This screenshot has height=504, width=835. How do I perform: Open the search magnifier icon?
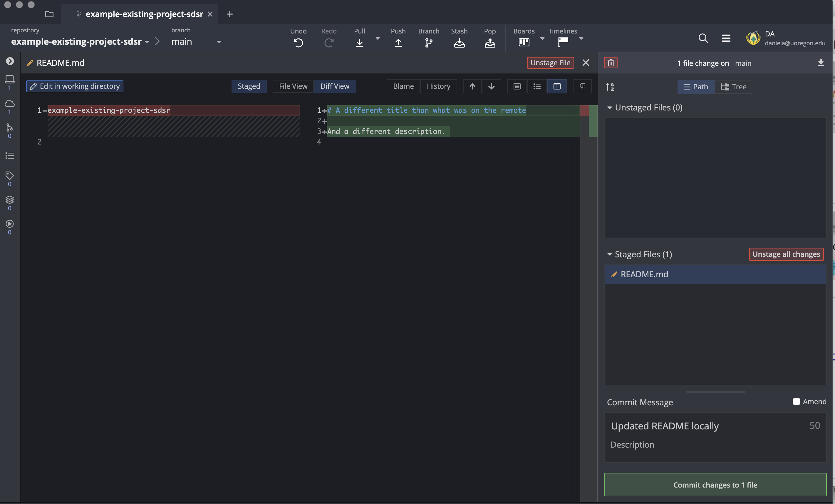coord(703,38)
